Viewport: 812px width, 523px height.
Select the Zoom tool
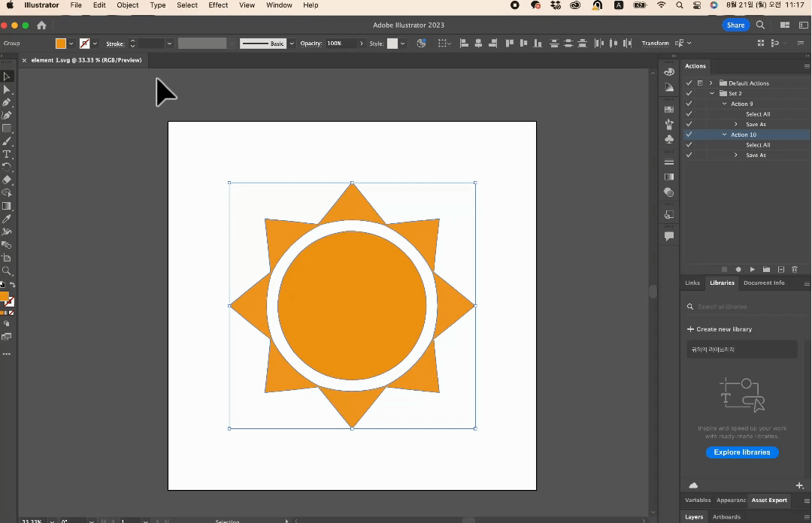(7, 271)
